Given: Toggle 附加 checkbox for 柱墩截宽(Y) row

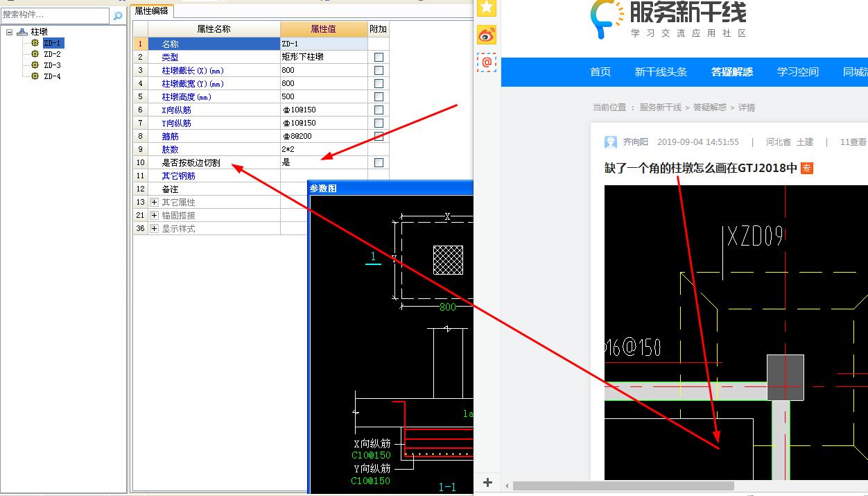Looking at the screenshot, I should [x=379, y=83].
